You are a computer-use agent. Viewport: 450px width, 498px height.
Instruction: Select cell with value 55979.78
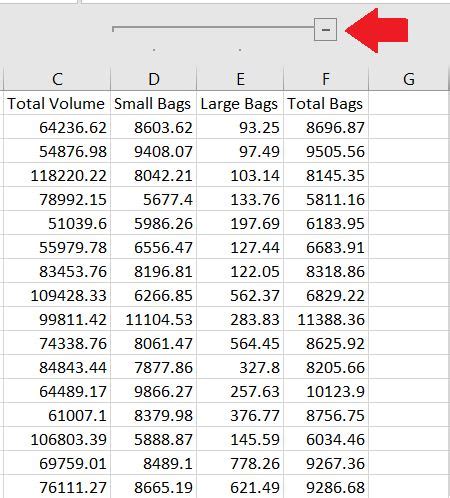[57, 247]
